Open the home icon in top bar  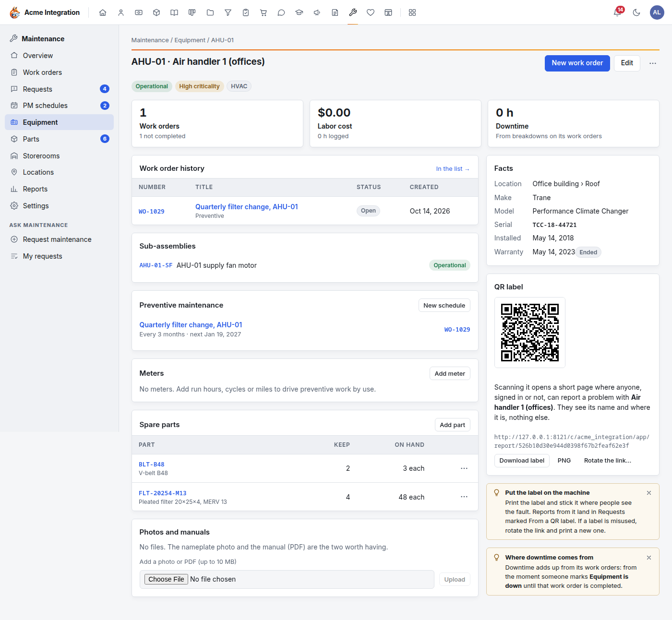(x=103, y=12)
